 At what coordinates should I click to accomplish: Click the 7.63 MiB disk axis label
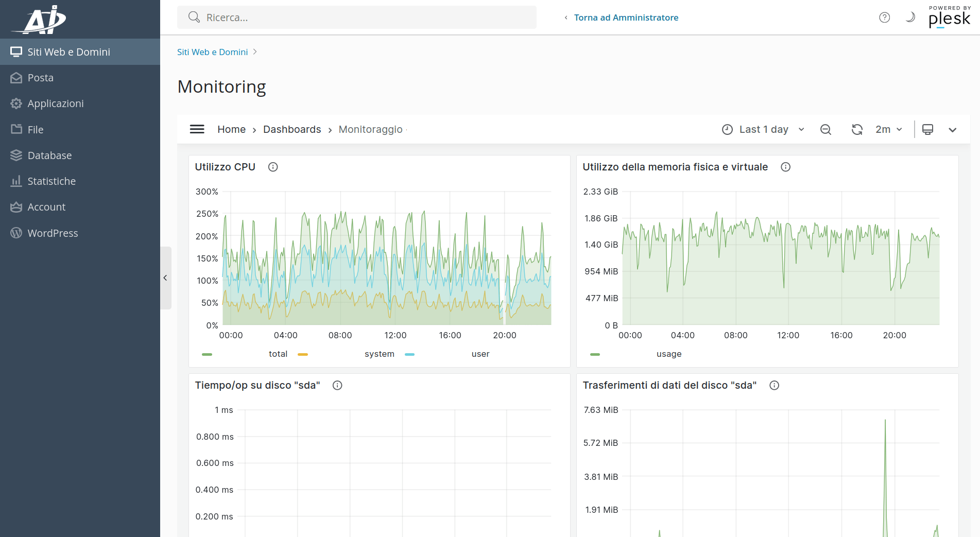pyautogui.click(x=600, y=410)
